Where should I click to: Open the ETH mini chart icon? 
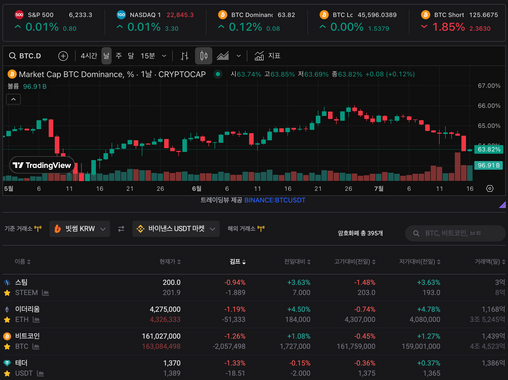[36, 320]
